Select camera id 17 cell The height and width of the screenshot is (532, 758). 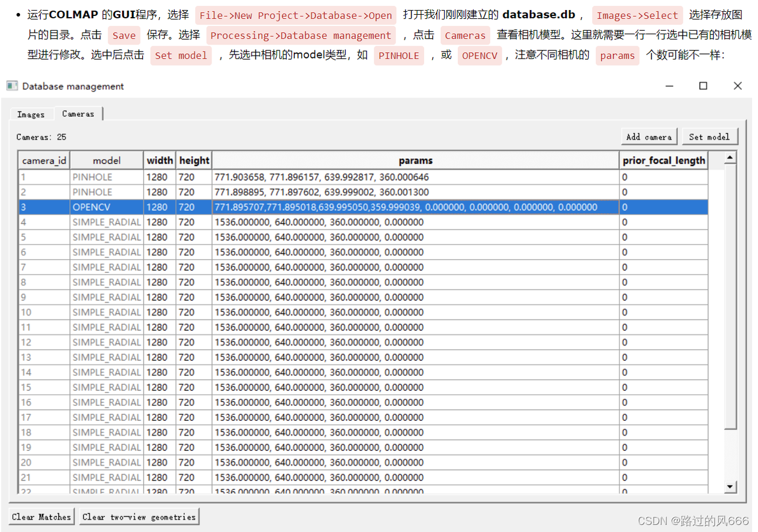44,418
